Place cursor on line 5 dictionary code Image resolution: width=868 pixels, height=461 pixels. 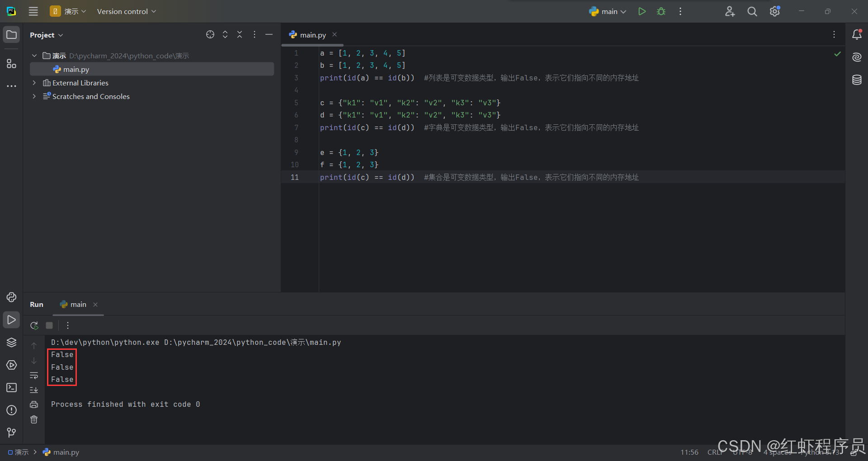click(x=410, y=103)
